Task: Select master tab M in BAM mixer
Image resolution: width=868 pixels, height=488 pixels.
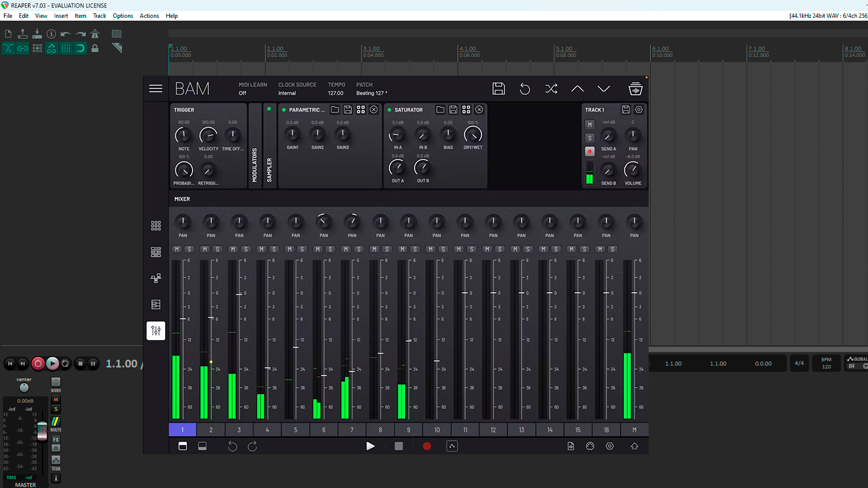Action: (x=634, y=430)
